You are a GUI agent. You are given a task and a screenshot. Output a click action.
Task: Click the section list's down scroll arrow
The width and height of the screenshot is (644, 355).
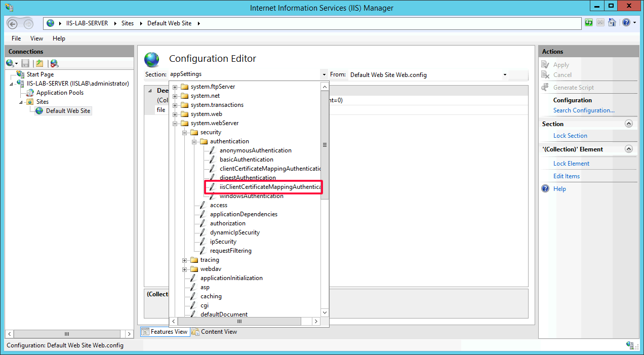click(x=325, y=312)
